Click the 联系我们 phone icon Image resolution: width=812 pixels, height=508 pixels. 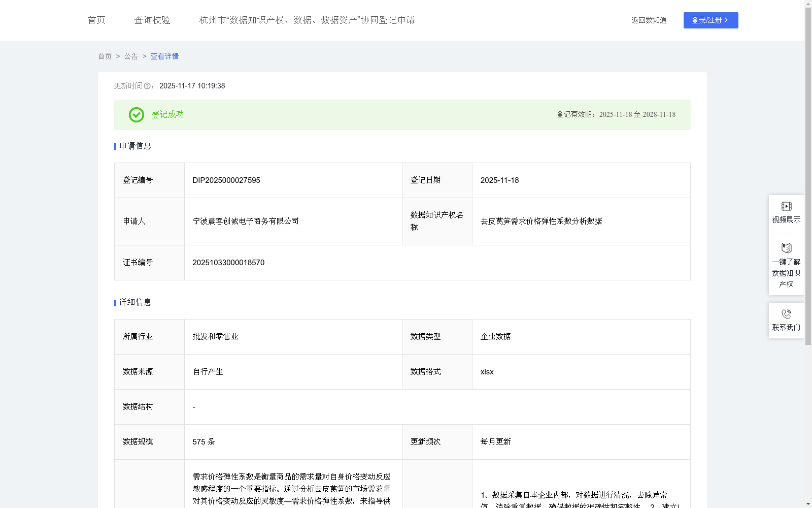tap(786, 314)
